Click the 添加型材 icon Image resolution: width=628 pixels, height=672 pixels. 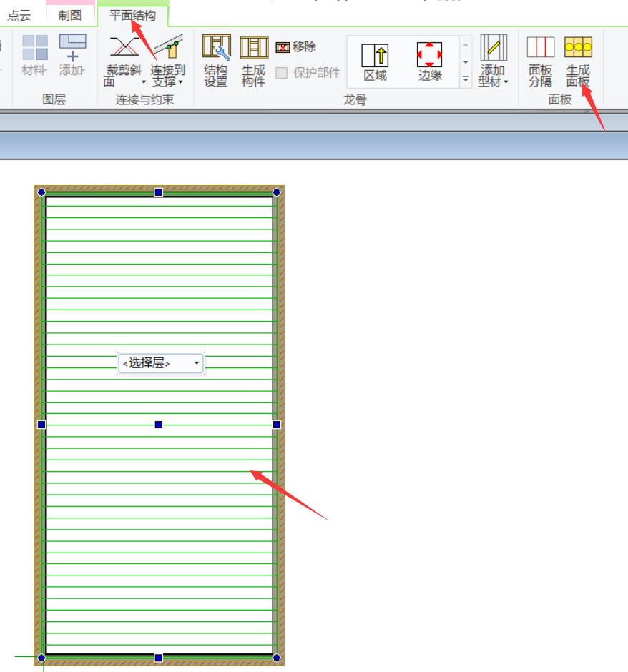tap(494, 48)
